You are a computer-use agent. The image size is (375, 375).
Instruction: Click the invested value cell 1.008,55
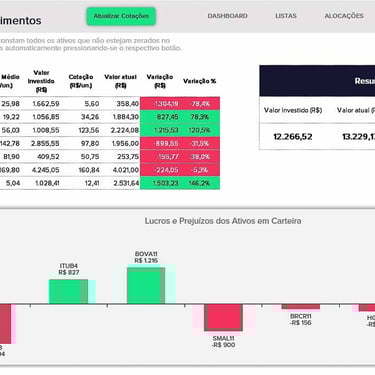46,130
